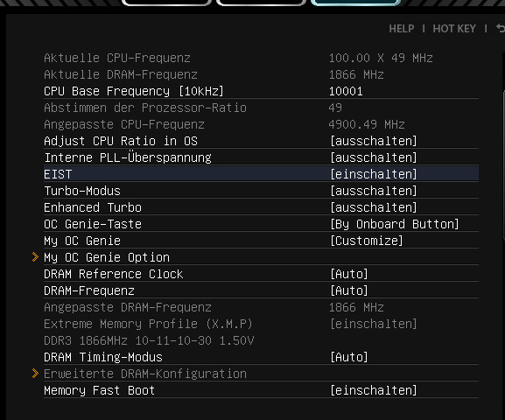
Task: Select the OC Genie-Taste row label
Action: 93,224
